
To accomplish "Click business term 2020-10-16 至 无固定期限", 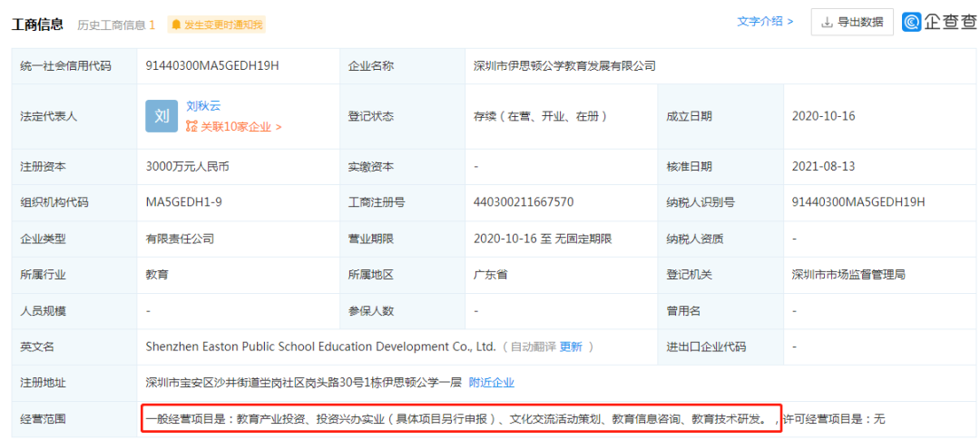I will coord(542,238).
